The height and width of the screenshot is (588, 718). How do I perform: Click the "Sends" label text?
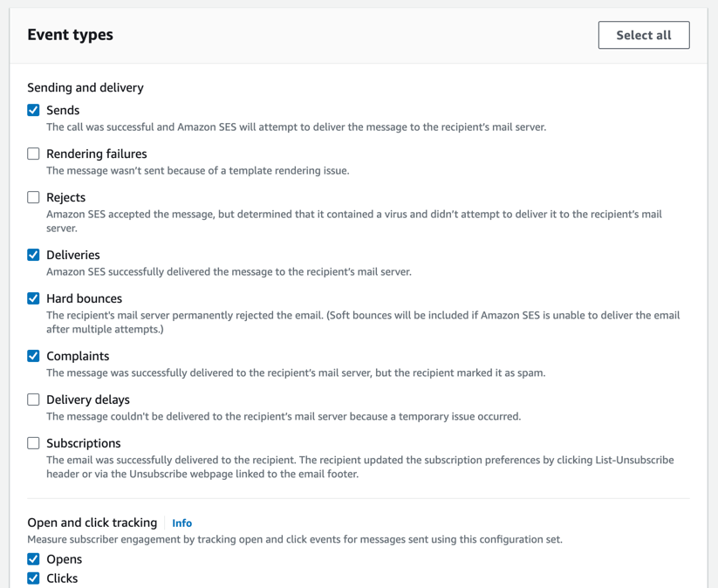(x=63, y=110)
